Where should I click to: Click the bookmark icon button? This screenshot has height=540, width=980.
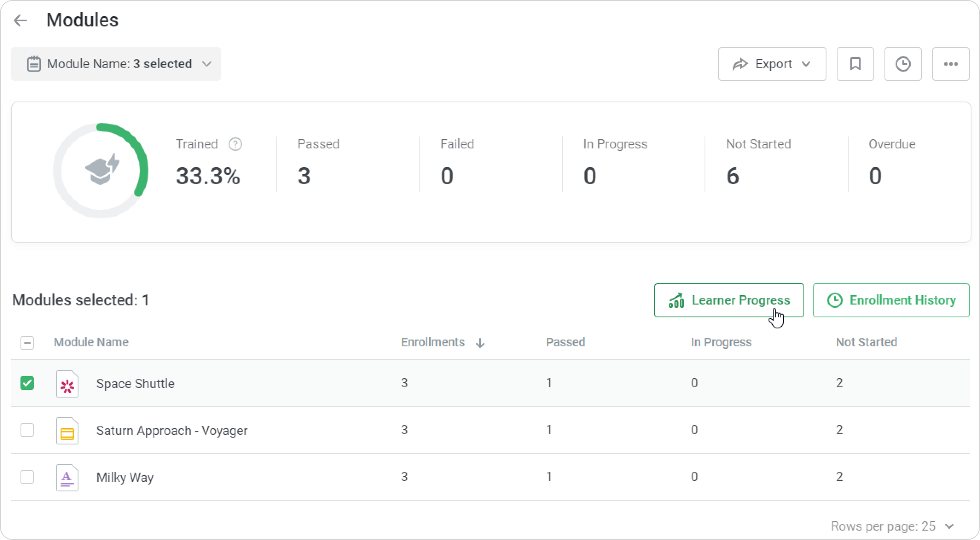(855, 64)
